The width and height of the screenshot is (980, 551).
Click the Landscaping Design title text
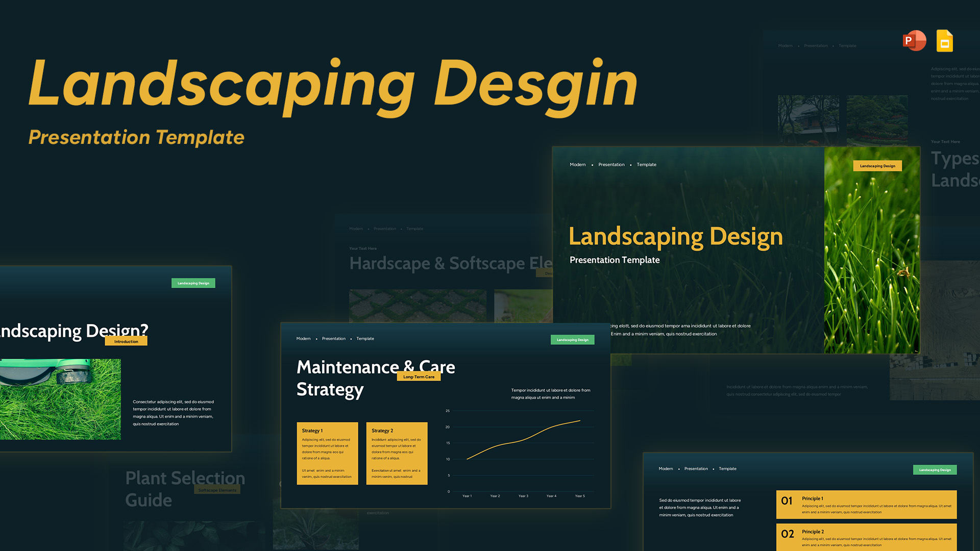676,236
